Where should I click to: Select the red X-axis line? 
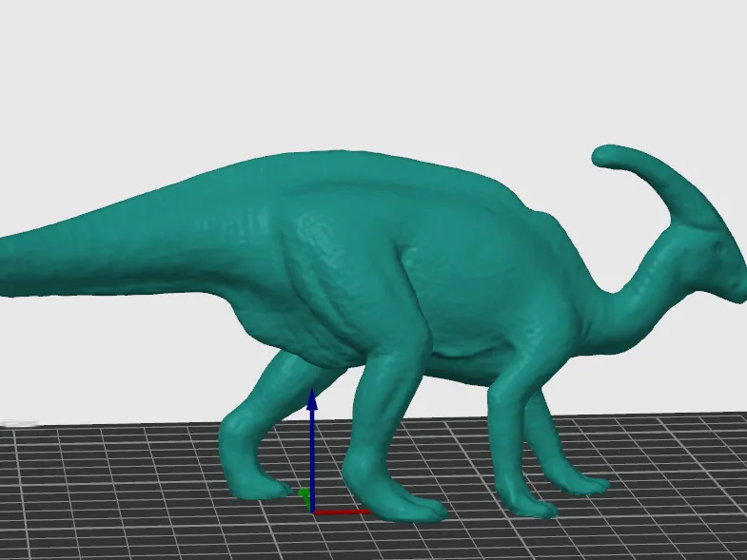point(343,512)
